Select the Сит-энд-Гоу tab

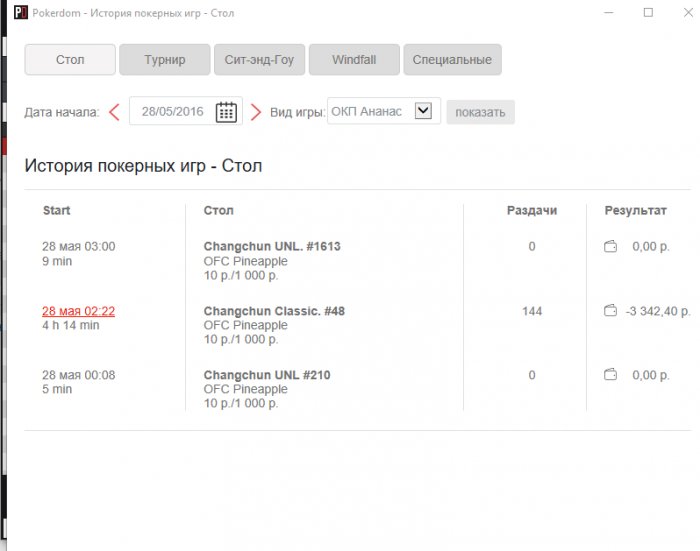coord(259,60)
